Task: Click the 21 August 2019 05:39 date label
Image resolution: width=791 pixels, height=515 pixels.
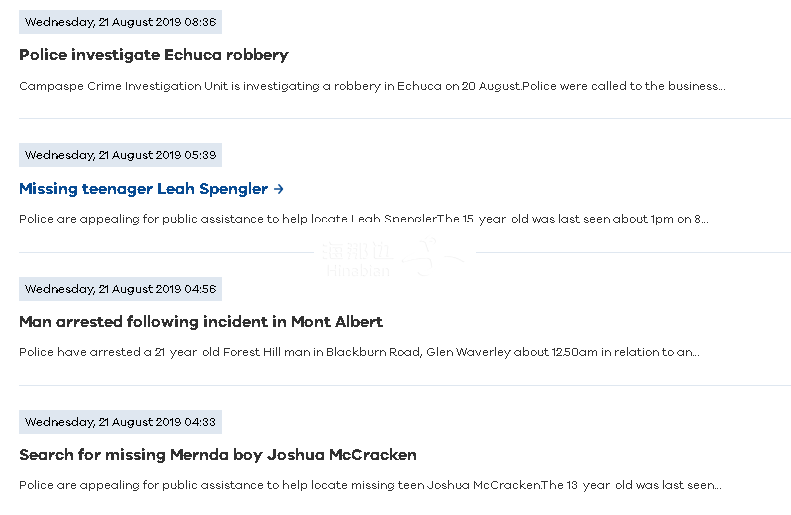Action: tap(120, 155)
